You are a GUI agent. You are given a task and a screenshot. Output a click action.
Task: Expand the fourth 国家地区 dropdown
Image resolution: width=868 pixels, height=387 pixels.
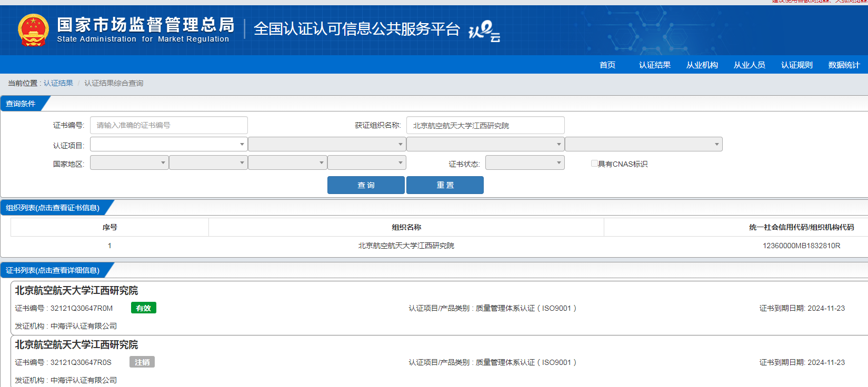point(367,162)
